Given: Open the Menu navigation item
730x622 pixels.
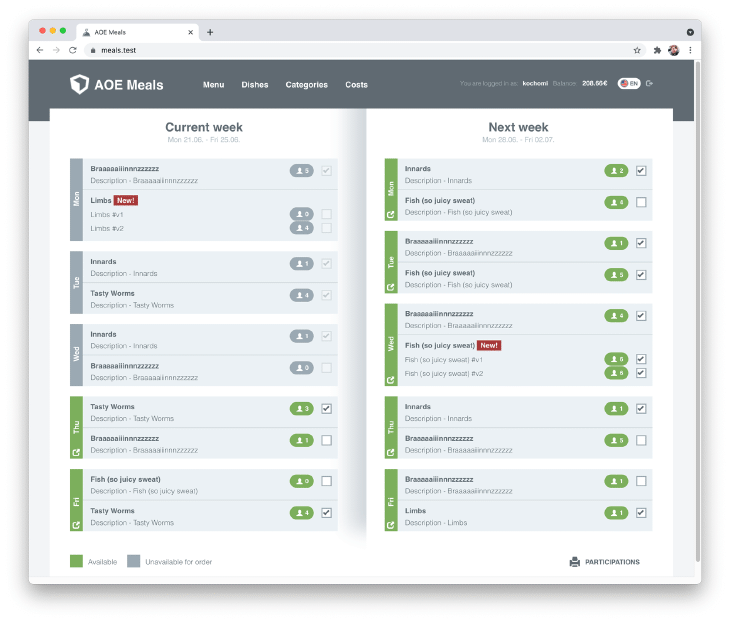Looking at the screenshot, I should [213, 85].
